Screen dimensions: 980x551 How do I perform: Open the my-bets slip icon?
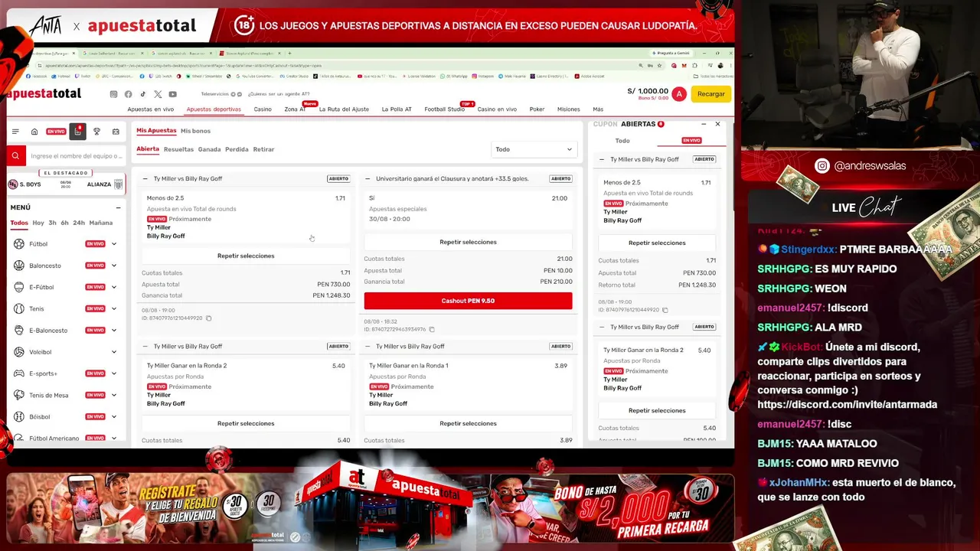[77, 132]
